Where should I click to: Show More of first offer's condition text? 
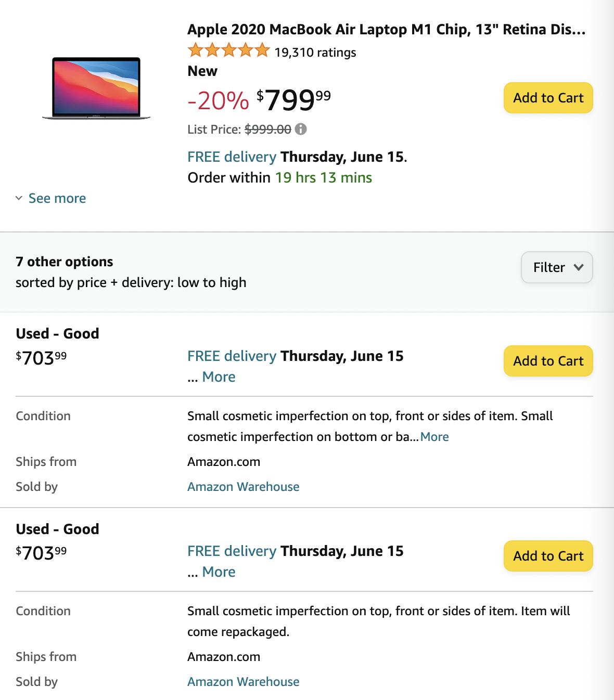click(434, 437)
